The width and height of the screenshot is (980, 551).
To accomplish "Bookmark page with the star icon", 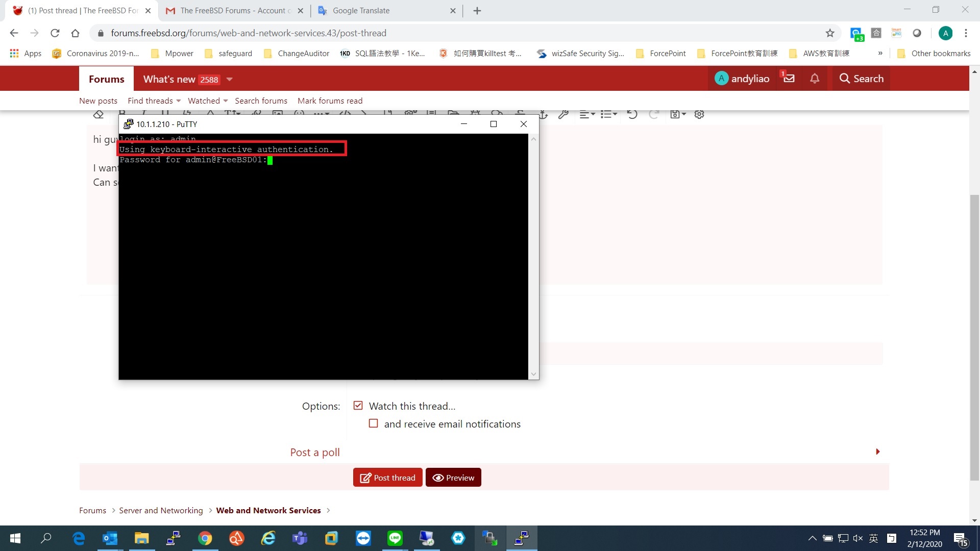I will click(830, 33).
